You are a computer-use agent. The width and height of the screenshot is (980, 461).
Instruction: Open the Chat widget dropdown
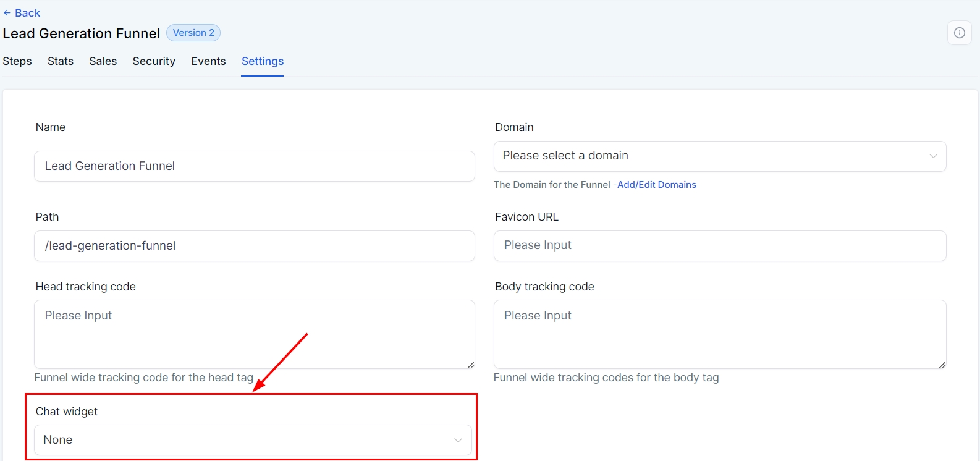[247, 440]
